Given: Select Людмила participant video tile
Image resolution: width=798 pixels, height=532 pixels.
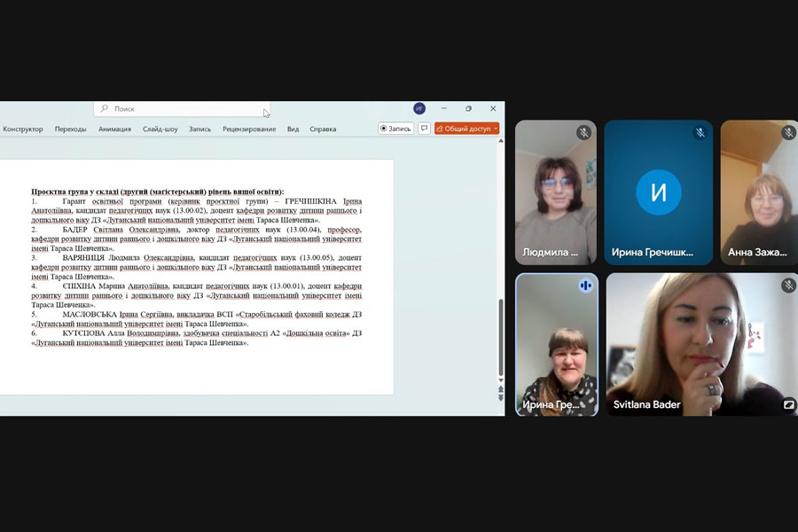Looking at the screenshot, I should tap(556, 192).
